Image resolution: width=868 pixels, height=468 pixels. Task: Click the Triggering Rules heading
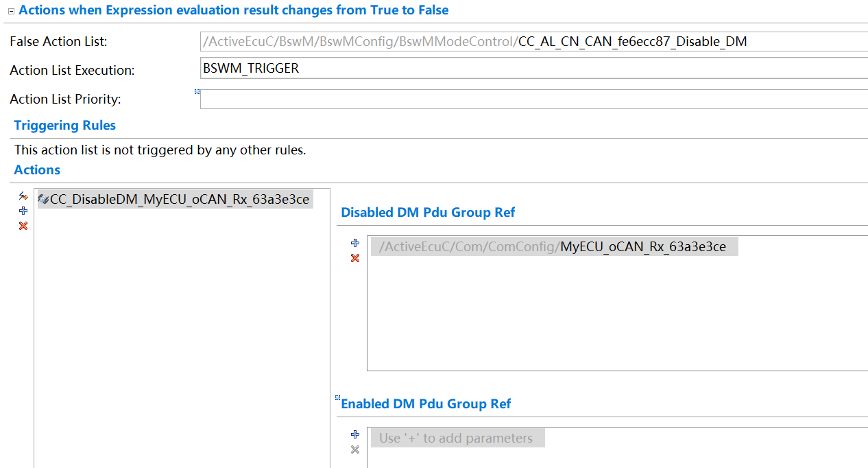[65, 126]
